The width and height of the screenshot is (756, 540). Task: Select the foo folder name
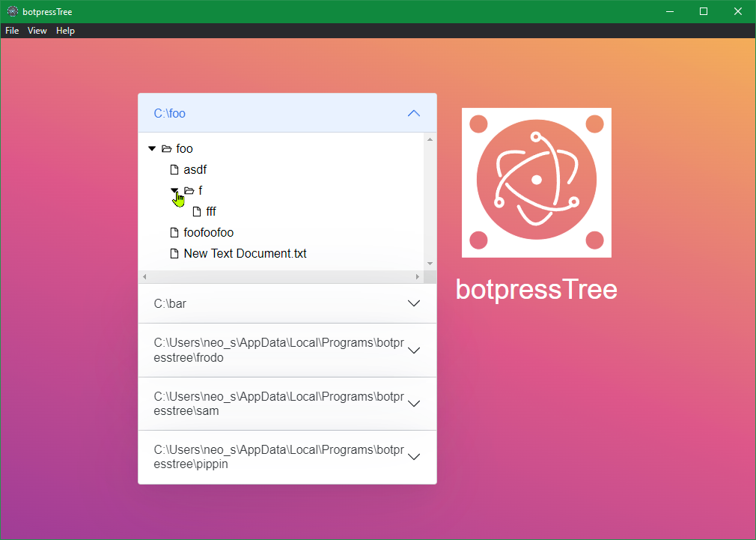185,148
